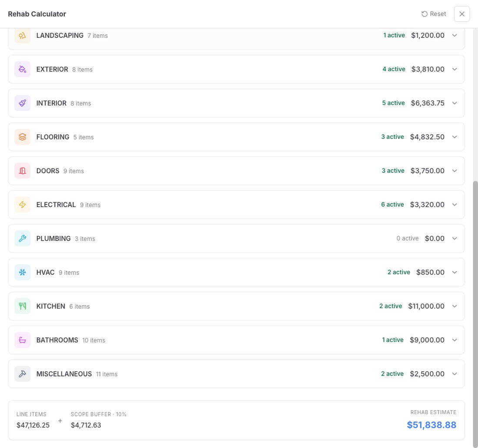Viewport: 478px width, 448px height.
Task: Click the HVAC snowflake icon
Action: point(22,272)
